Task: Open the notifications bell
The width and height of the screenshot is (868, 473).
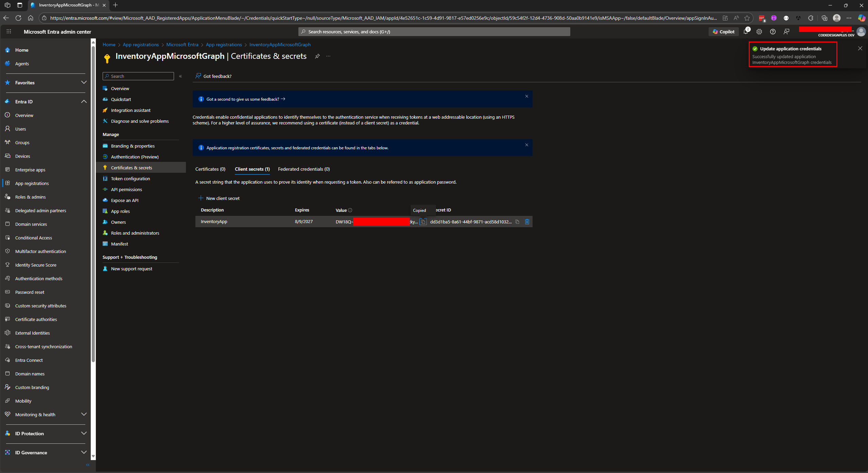Action: coord(746,32)
